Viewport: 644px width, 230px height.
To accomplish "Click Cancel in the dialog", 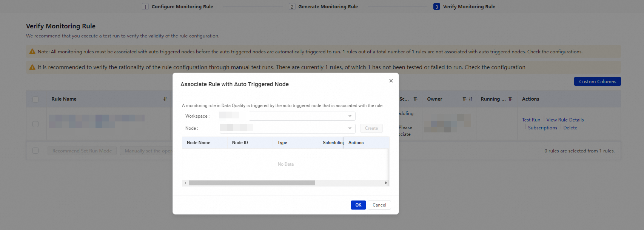I will coord(379,205).
